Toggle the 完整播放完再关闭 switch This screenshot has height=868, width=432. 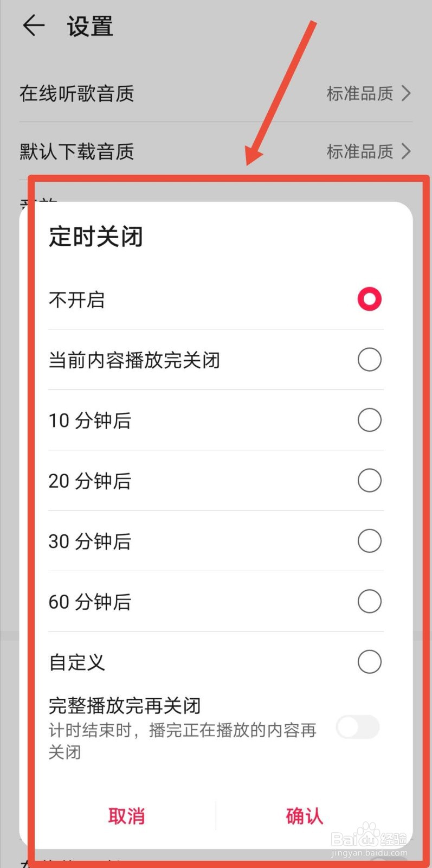point(357,727)
